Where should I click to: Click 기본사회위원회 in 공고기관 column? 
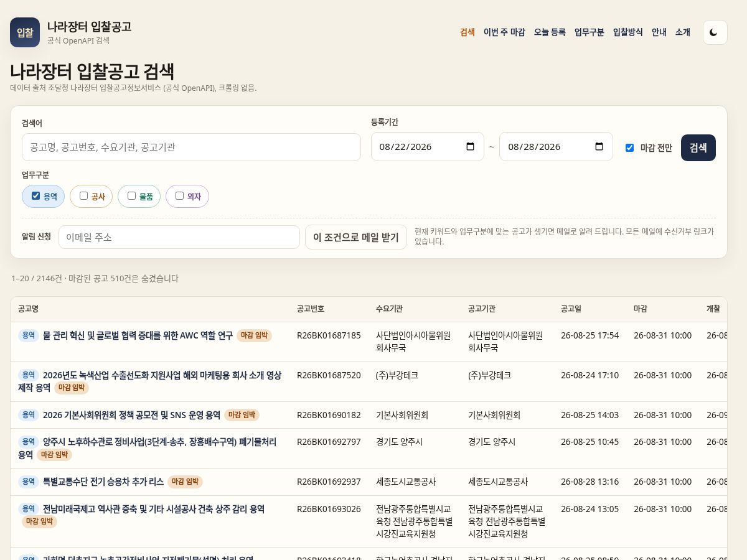494,415
